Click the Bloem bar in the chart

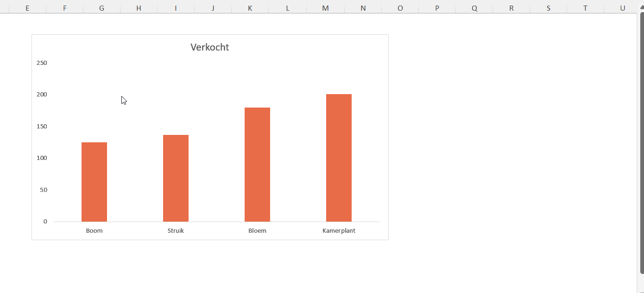coord(257,165)
